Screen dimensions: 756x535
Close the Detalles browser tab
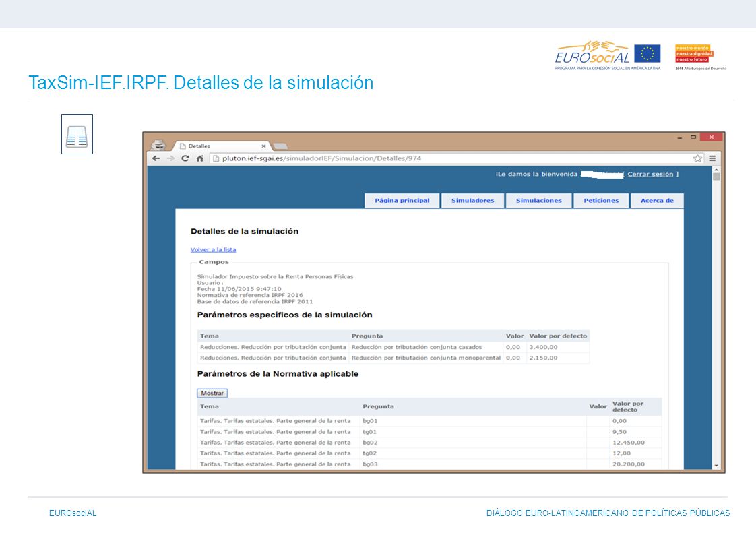tap(263, 146)
